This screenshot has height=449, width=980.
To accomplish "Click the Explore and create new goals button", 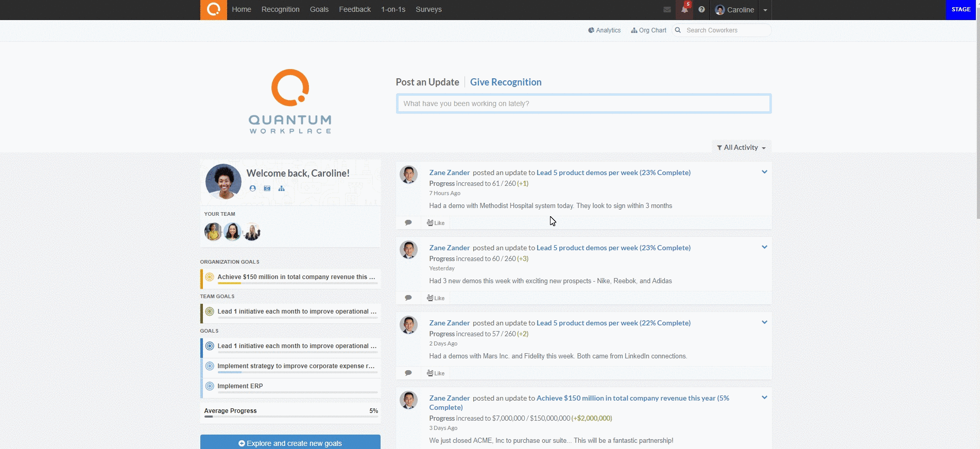I will click(x=290, y=443).
